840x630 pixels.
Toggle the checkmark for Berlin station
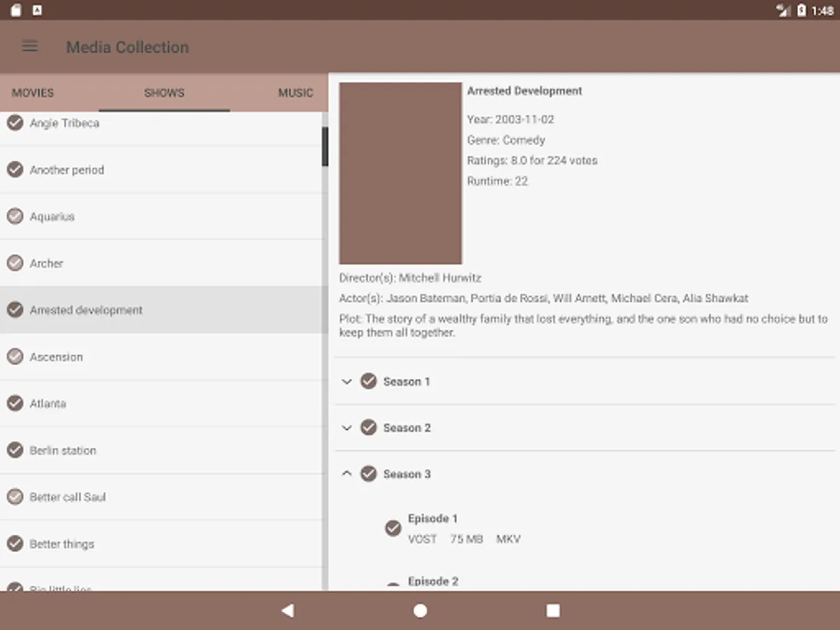[15, 450]
